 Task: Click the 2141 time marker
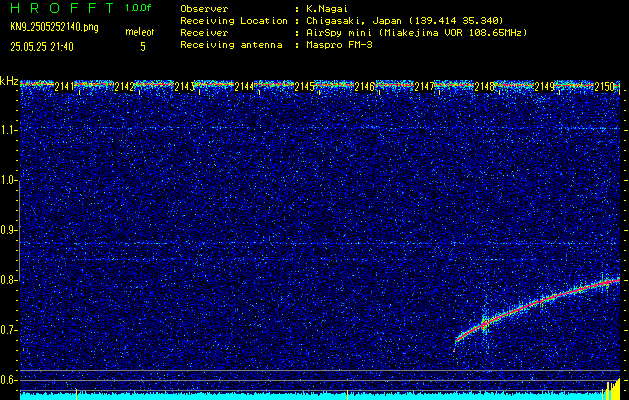(64, 86)
